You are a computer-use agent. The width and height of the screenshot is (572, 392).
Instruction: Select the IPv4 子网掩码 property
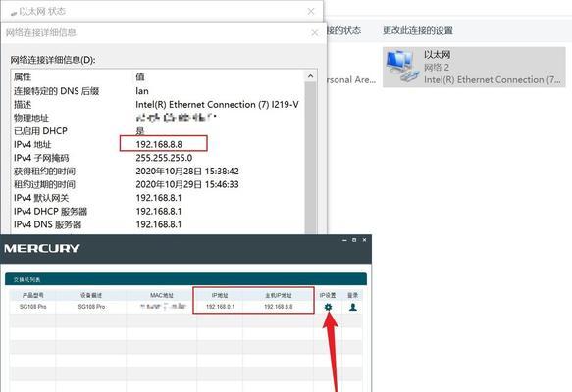click(41, 158)
